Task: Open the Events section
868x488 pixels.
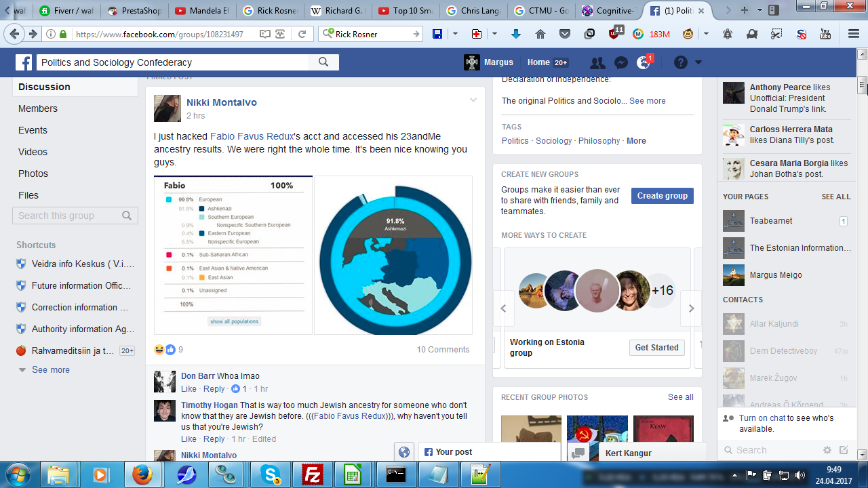Action: (x=33, y=130)
